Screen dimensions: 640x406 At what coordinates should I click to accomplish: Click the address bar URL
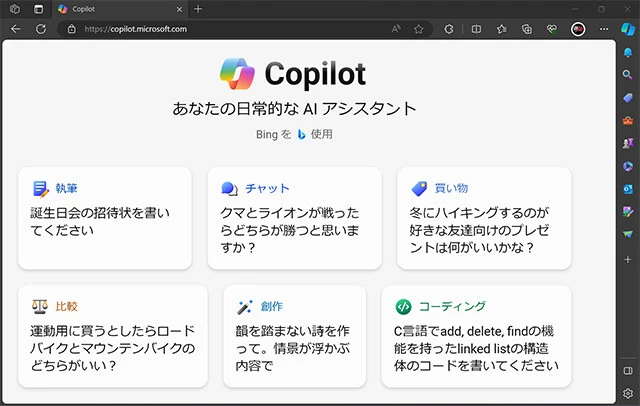[136, 29]
